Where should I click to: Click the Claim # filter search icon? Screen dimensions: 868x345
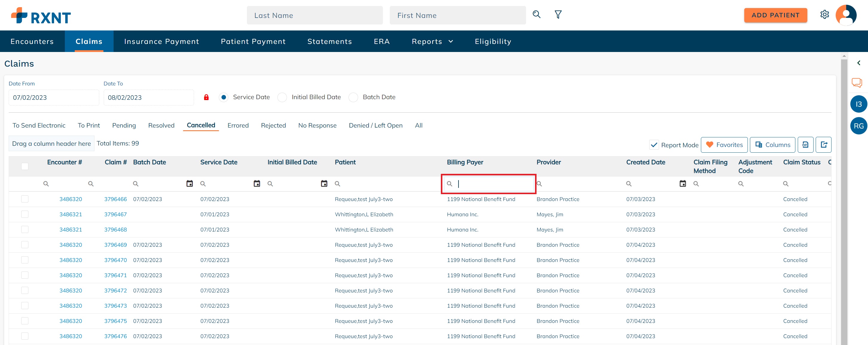pyautogui.click(x=91, y=184)
